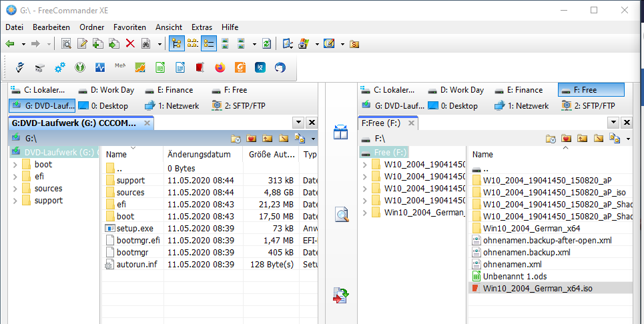Expand the boot folder in the left tree
The image size is (644, 324).
(x=15, y=165)
